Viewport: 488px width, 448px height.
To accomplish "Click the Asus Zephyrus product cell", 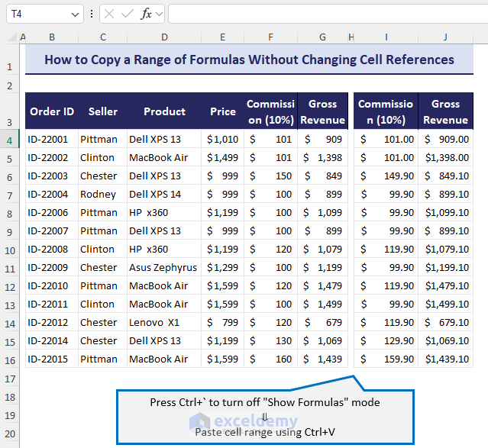I will pos(163,268).
